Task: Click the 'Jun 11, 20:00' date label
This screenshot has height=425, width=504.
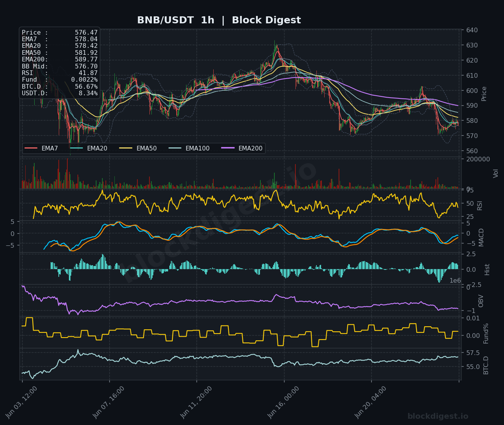Action: point(197,402)
